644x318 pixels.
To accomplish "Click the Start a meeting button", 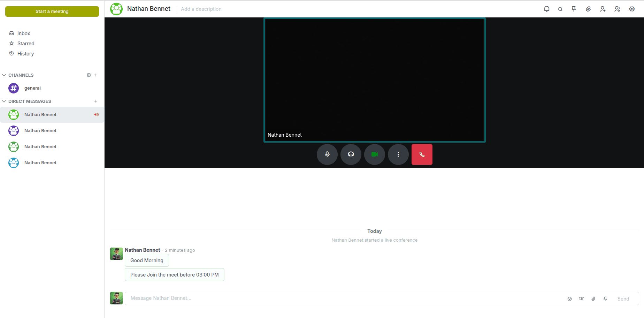I will 52,11.
